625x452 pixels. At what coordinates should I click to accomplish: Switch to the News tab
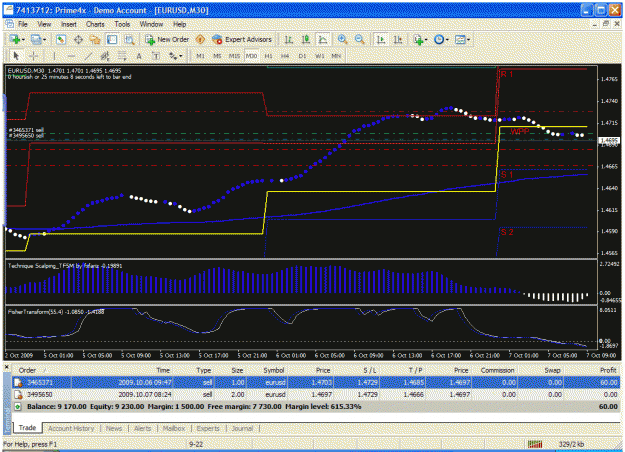point(114,428)
